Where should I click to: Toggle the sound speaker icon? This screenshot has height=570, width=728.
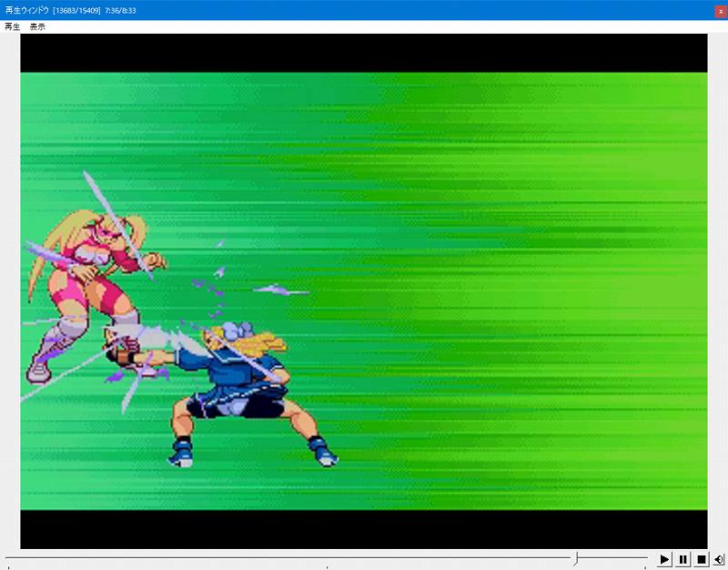point(719,559)
